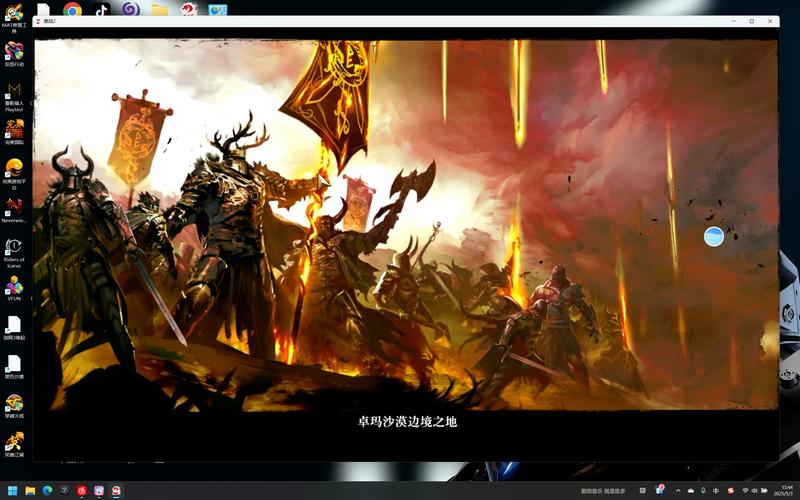Screen dimensions: 800x500
Task: Minimize the Guild Wars 2 window
Action: pos(734,21)
